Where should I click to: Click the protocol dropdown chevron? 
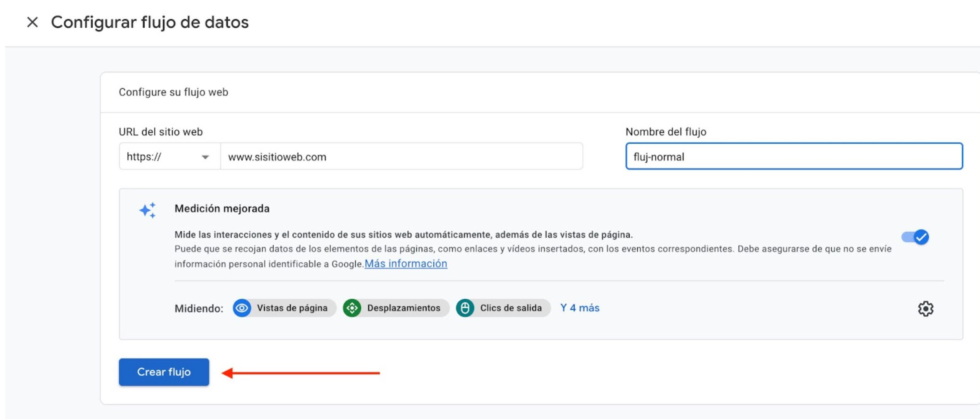[x=205, y=156]
